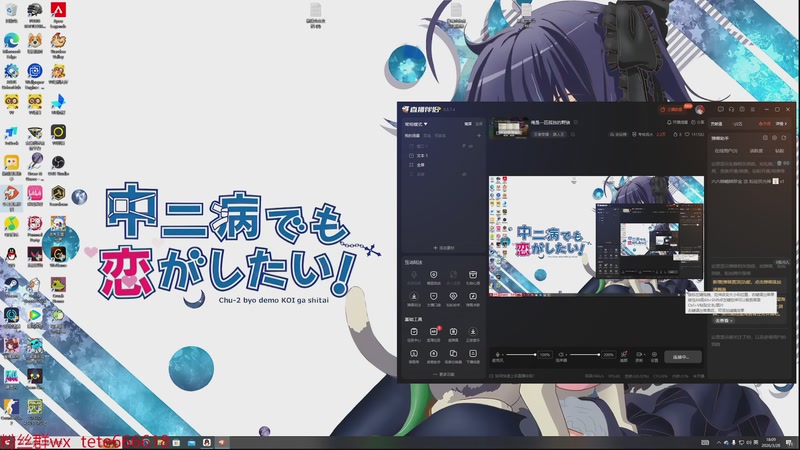800x450 pixels.
Task: Open the Recycle Bin desktop icon
Action: pyautogui.click(x=11, y=13)
